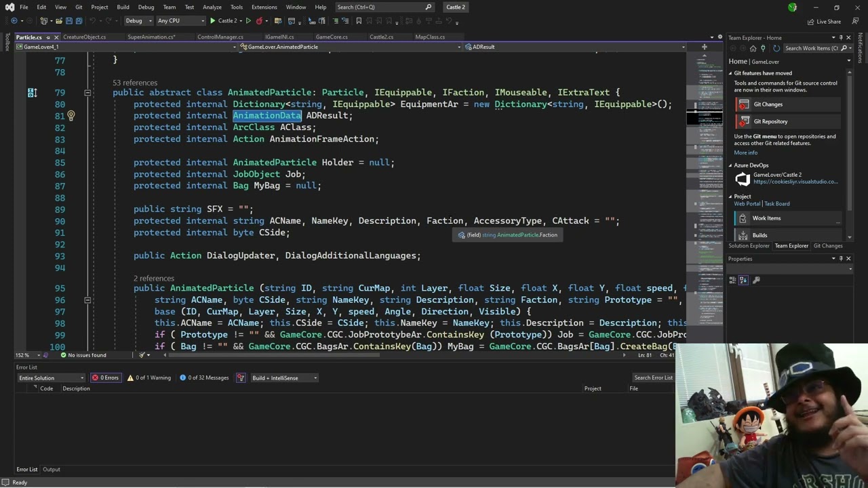Image resolution: width=868 pixels, height=488 pixels.
Task: Click the Work Items button
Action: pos(787,218)
